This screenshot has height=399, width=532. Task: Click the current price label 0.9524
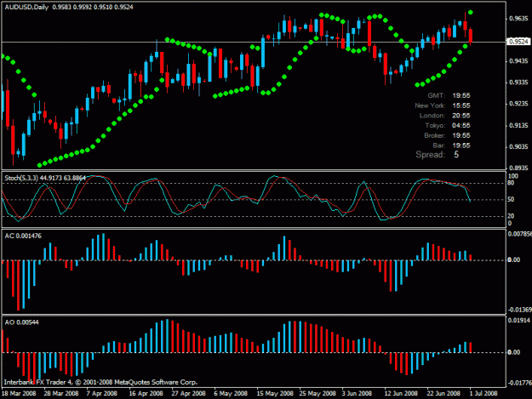(x=518, y=42)
